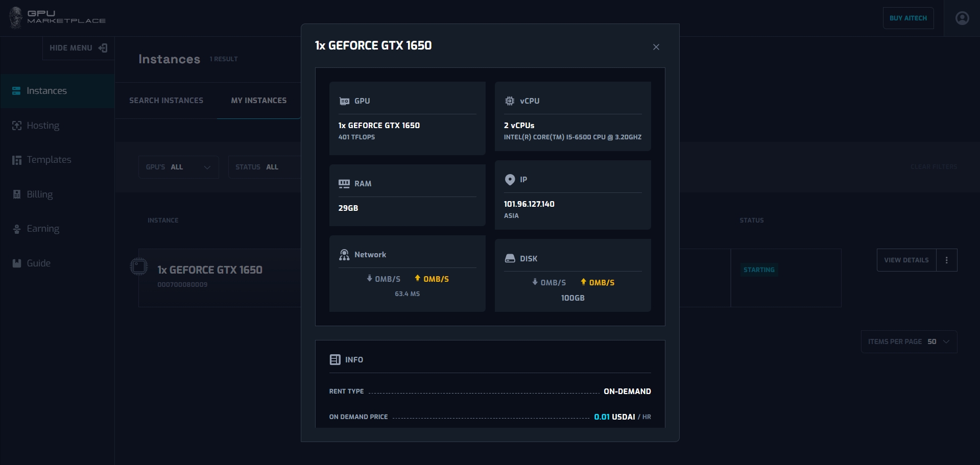The height and width of the screenshot is (465, 980).
Task: Open the STATUS ALL filter dropdown
Action: (x=264, y=167)
